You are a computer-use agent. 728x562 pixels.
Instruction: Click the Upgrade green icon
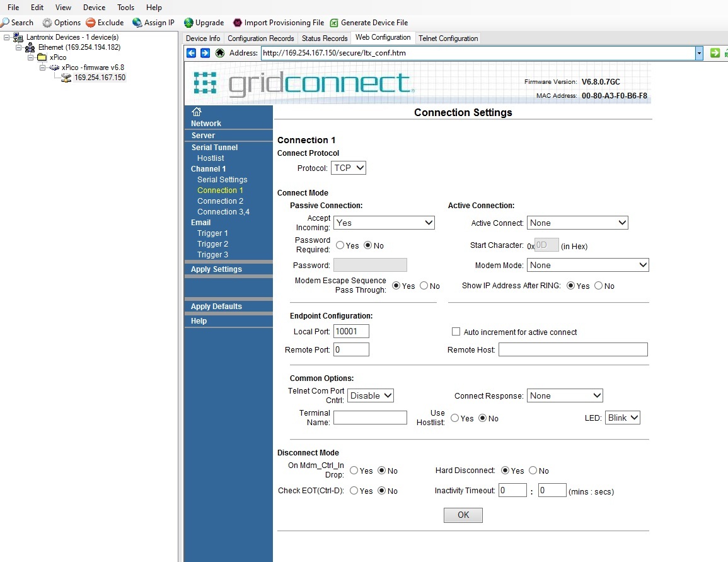click(188, 22)
